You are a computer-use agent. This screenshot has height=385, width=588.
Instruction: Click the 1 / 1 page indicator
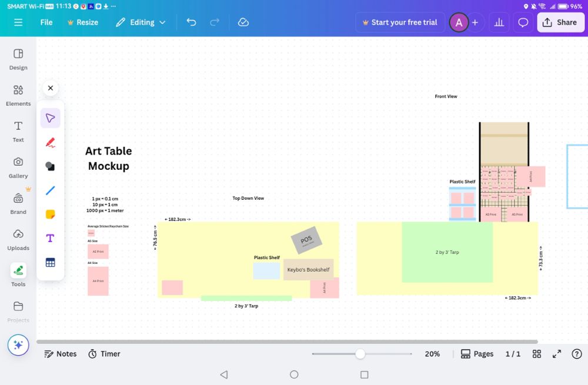(513, 354)
